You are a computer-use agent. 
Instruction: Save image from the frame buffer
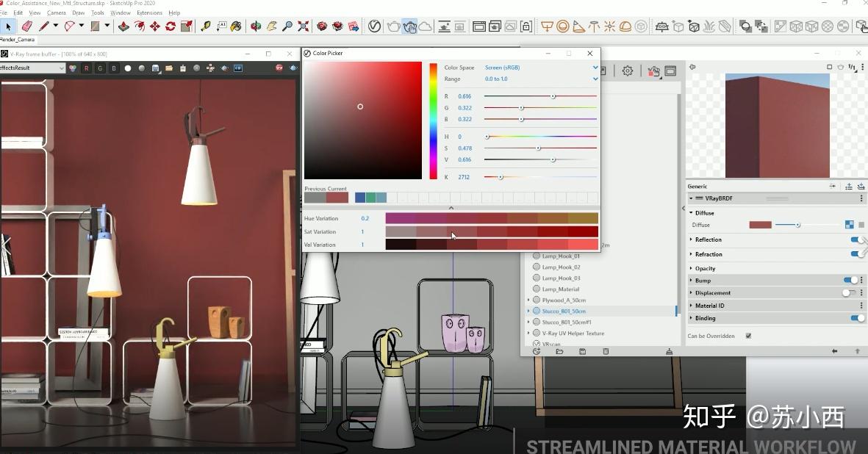tap(156, 68)
